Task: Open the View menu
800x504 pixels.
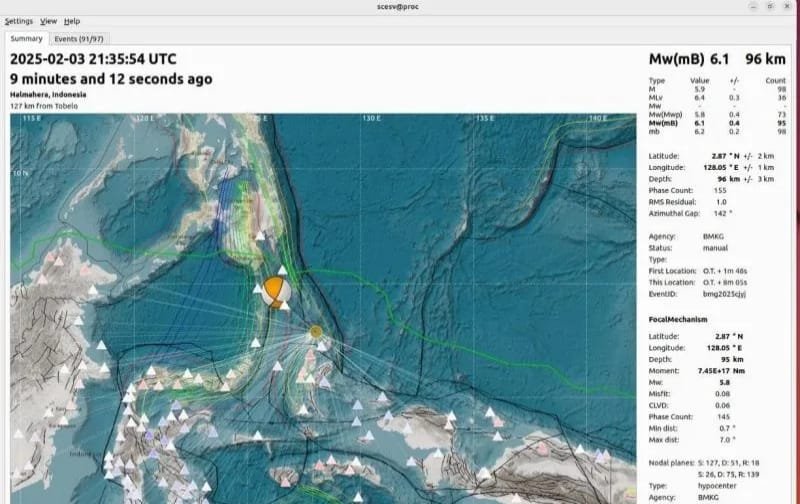Action: click(x=48, y=21)
